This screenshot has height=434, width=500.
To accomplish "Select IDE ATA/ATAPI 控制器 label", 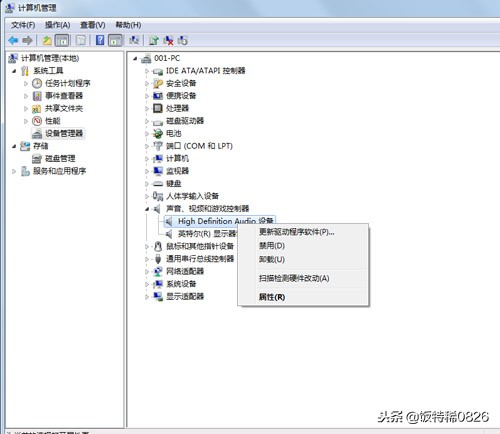I will coord(206,71).
